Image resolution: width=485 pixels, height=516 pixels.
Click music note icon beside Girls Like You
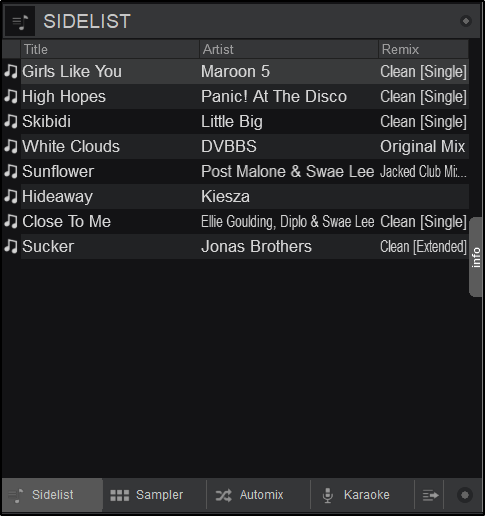tap(11, 71)
